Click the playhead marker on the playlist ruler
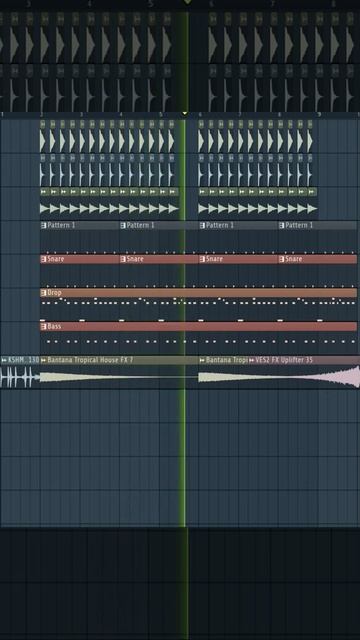Viewport: 360px width, 640px height. (x=184, y=113)
